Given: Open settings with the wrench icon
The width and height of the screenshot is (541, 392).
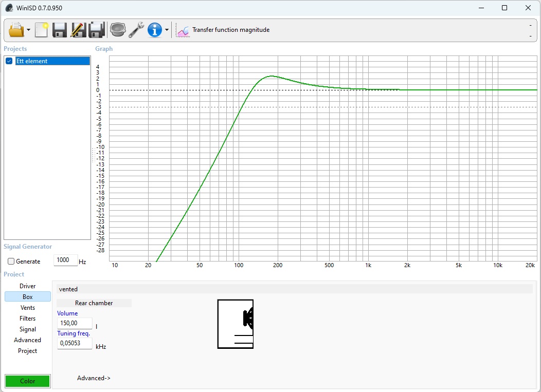Looking at the screenshot, I should pyautogui.click(x=136, y=30).
